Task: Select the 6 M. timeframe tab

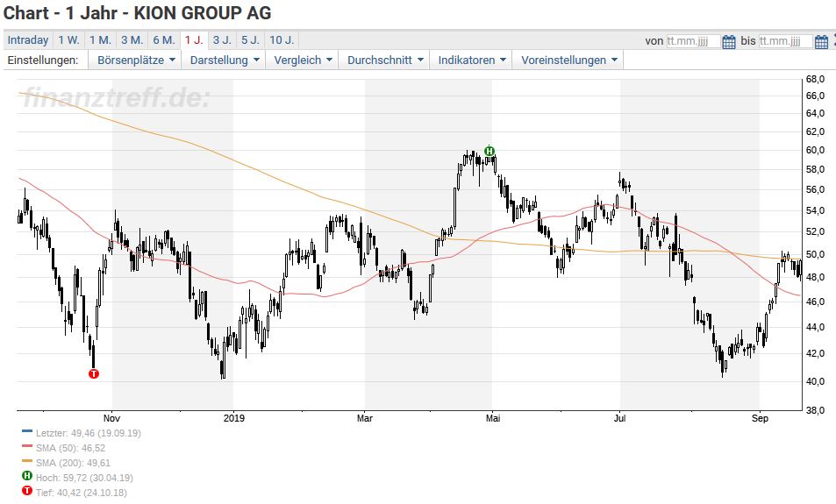Action: click(164, 40)
